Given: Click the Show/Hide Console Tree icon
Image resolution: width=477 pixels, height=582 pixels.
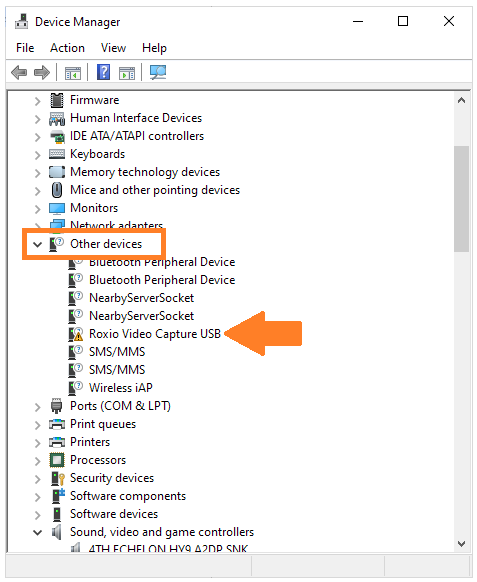Looking at the screenshot, I should (73, 72).
